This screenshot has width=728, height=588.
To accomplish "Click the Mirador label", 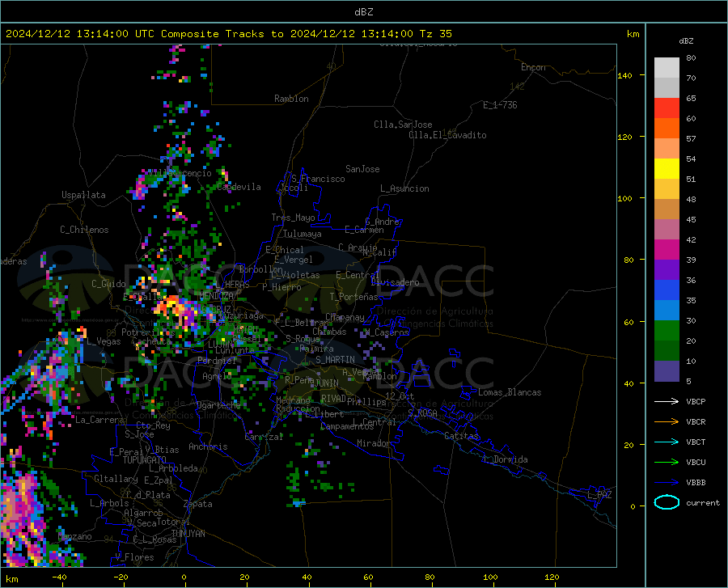I will (x=373, y=443).
